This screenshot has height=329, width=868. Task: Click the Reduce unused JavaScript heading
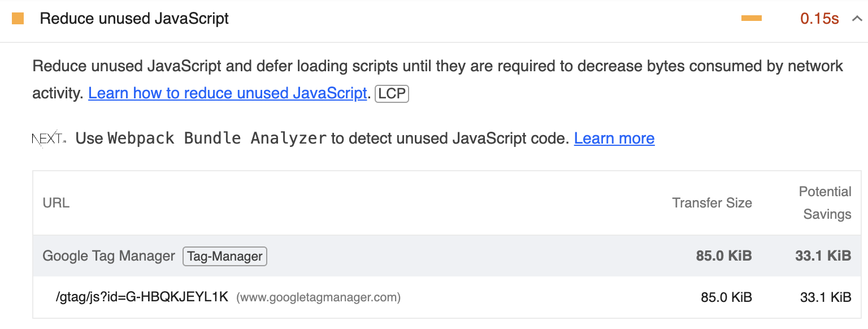(x=134, y=18)
